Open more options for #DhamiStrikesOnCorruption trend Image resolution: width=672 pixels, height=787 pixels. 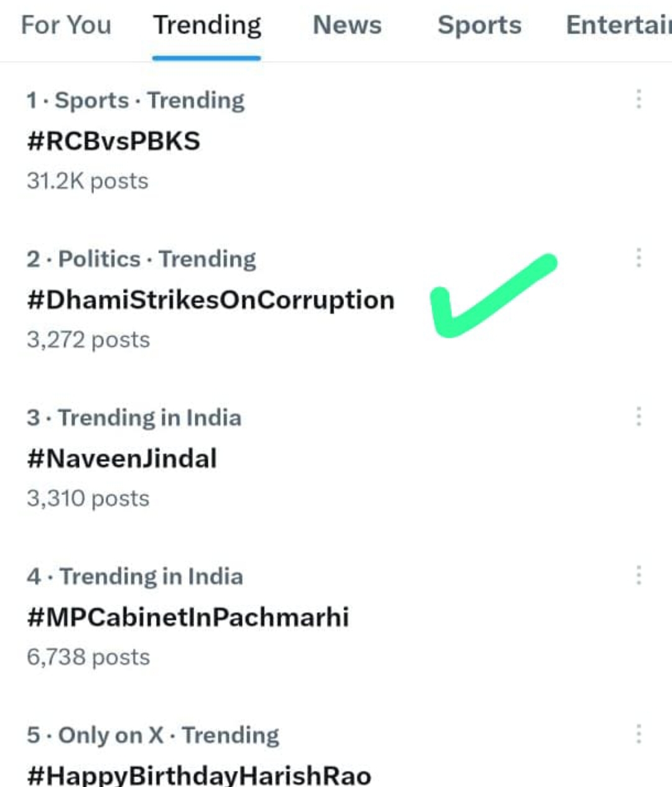pos(638,258)
